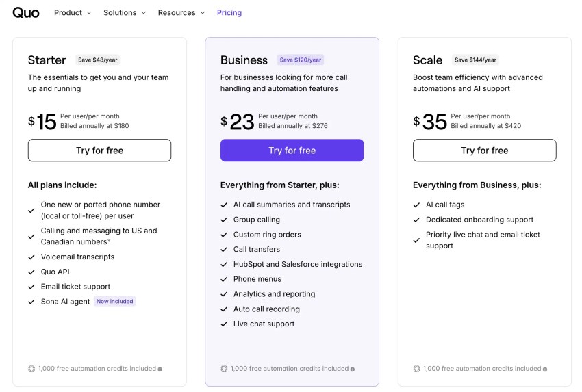The height and width of the screenshot is (392, 582).
Task: Click info dot beside Business automation credits
Action: click(x=353, y=369)
